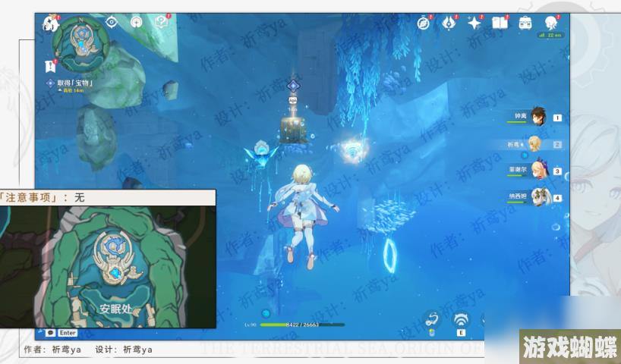Click 纳西妲's portrait avatar

(539, 196)
